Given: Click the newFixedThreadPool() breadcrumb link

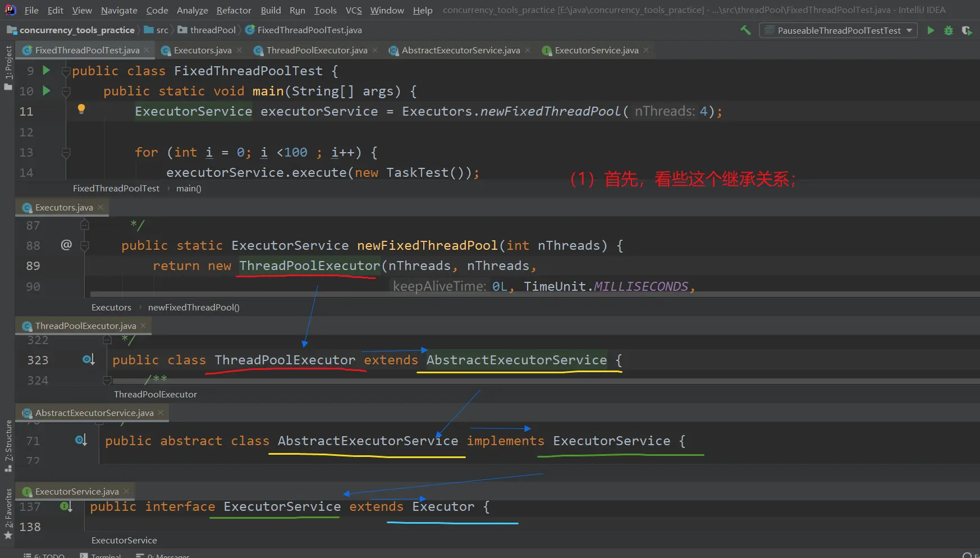Looking at the screenshot, I should click(194, 308).
